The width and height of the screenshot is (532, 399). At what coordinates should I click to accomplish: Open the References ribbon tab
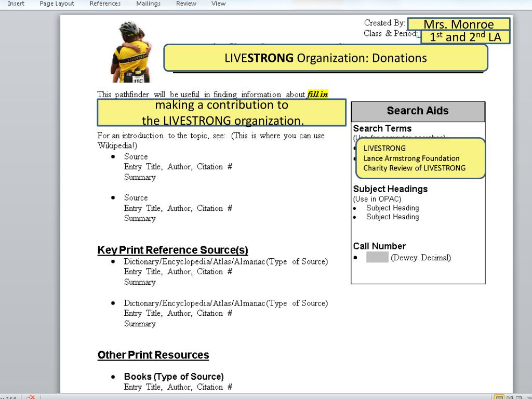coord(105,4)
